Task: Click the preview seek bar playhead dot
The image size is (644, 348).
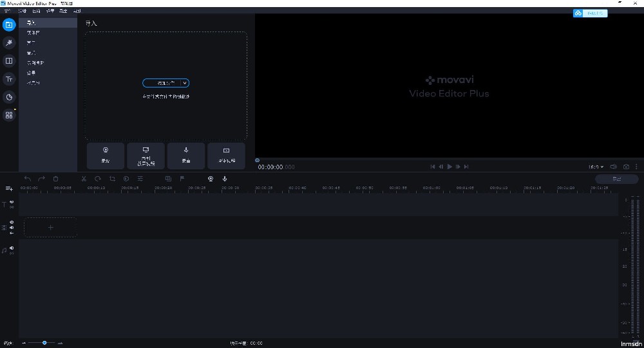Action: point(257,160)
